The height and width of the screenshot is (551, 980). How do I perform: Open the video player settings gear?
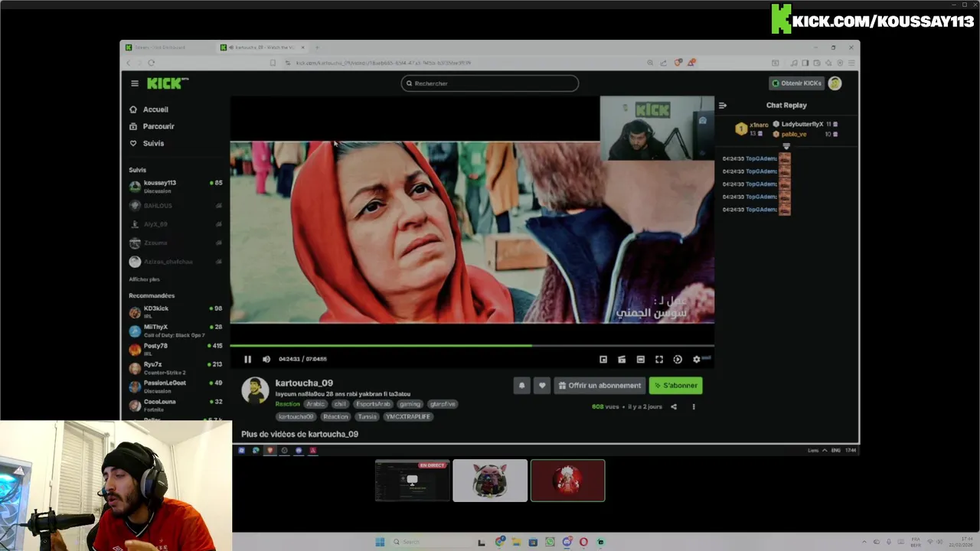click(696, 359)
